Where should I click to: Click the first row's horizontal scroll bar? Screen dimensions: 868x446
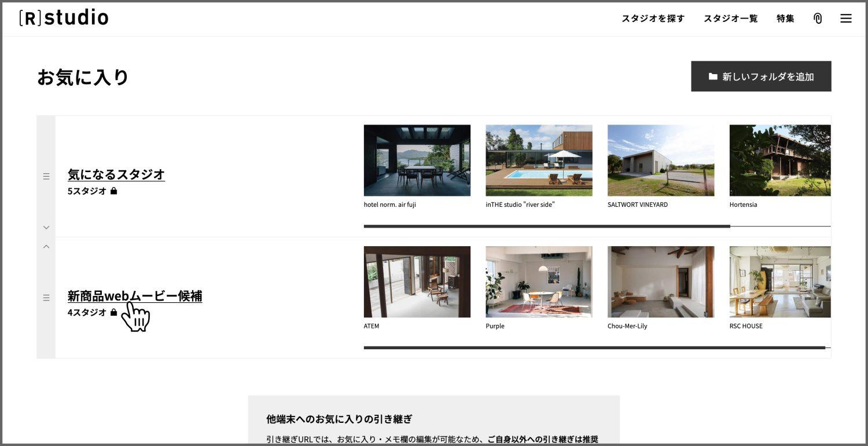pyautogui.click(x=546, y=226)
